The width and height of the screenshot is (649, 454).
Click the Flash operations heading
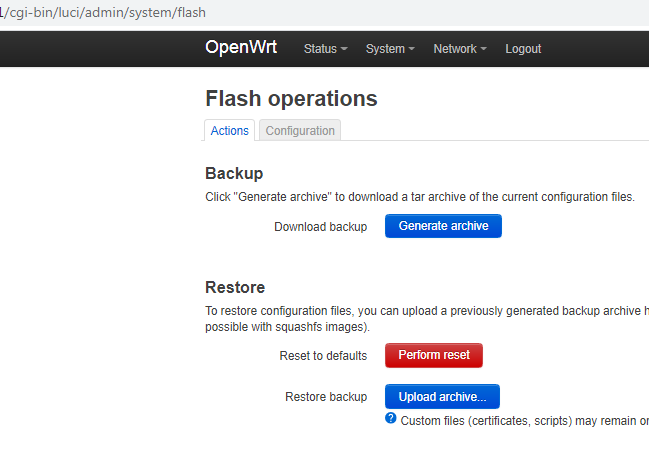[x=291, y=98]
